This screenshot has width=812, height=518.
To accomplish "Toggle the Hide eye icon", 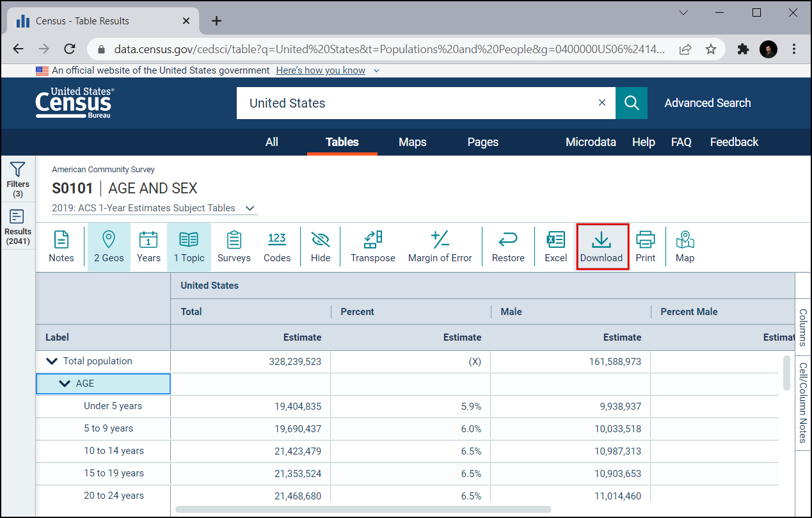I will (x=321, y=247).
